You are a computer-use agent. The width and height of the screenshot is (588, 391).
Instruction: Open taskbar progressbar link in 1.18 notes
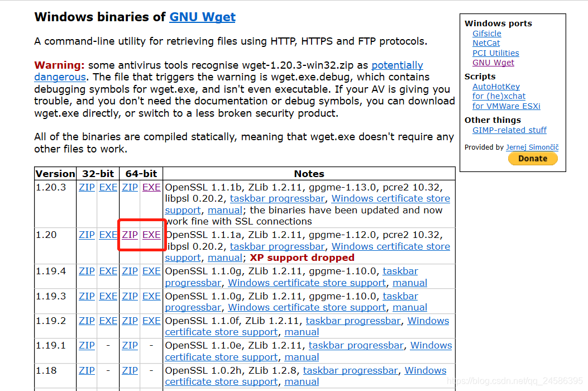pyautogui.click(x=350, y=371)
